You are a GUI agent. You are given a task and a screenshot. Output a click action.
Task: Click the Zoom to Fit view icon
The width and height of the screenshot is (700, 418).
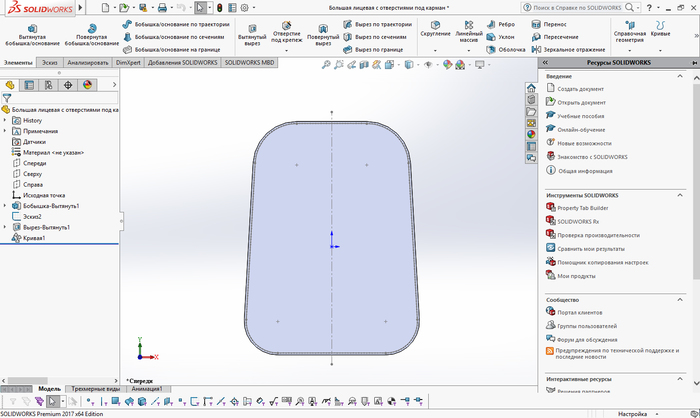(326, 65)
